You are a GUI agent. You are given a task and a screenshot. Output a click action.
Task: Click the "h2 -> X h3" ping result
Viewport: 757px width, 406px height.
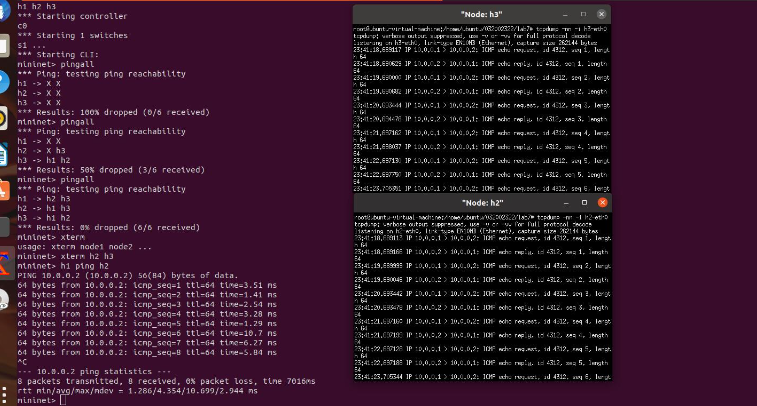[x=42, y=151]
